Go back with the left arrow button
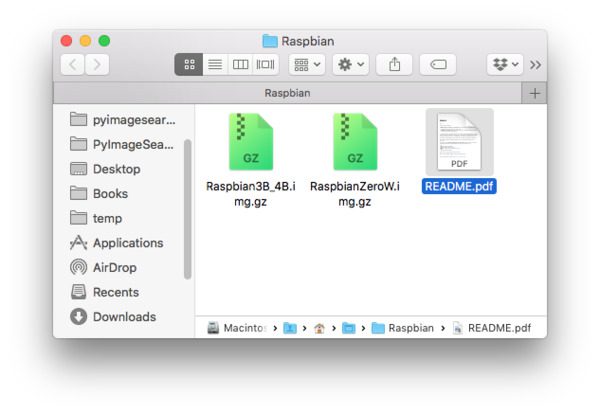This screenshot has width=600, height=414. (73, 64)
